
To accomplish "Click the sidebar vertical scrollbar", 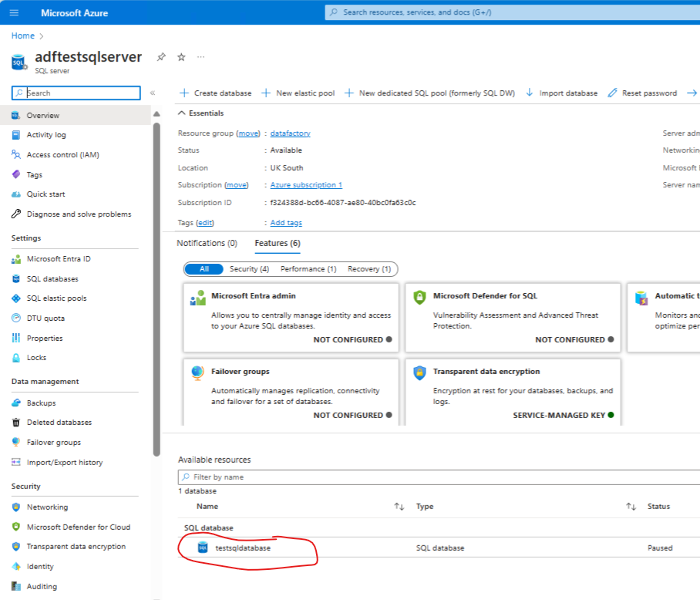I will point(156,290).
